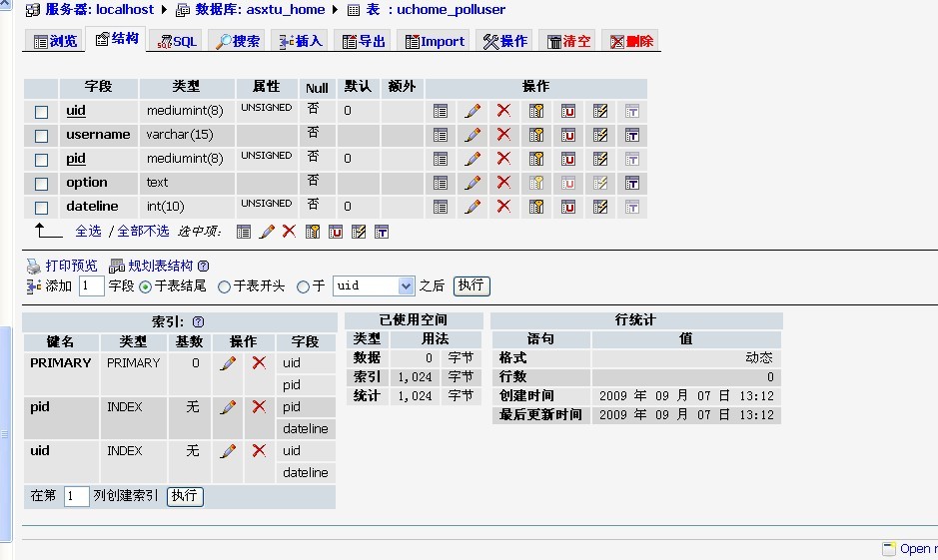Focus the 在第 index column count input
The width and height of the screenshot is (938, 560).
77,496
